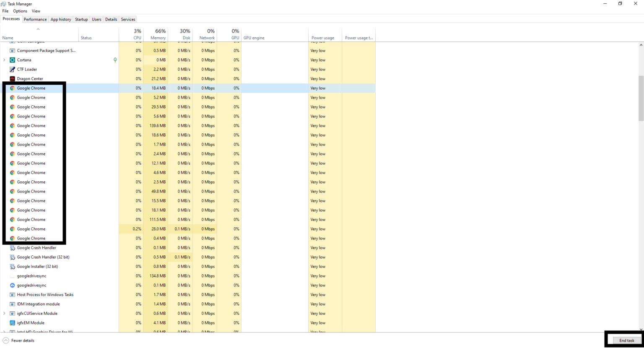Select the Google Chrome icon
Screen dimensions: 644x348
point(13,88)
